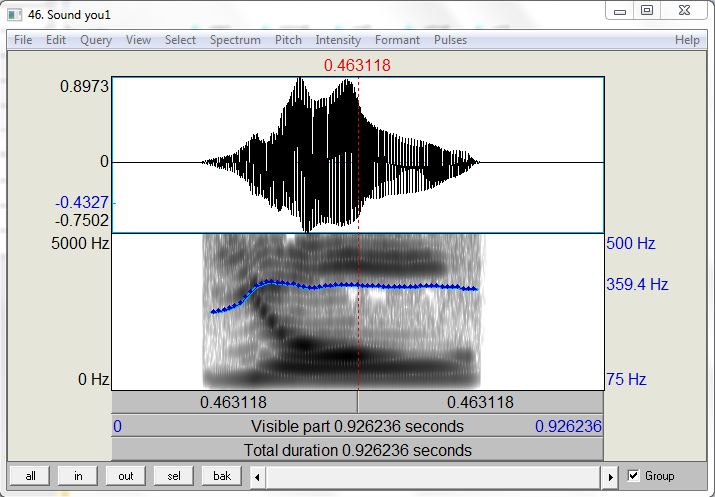Click the 'out' zoom button

tap(125, 476)
